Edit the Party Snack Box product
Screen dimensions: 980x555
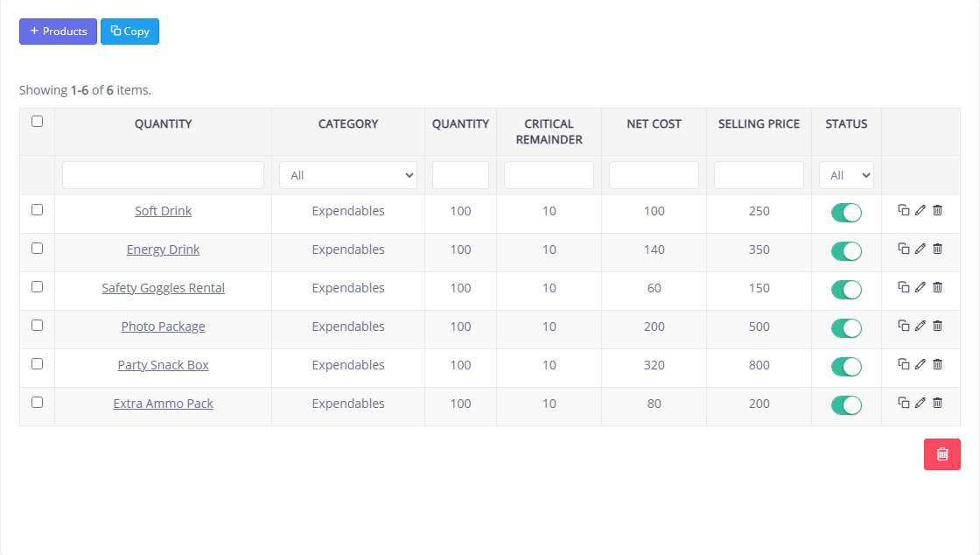[x=920, y=364]
